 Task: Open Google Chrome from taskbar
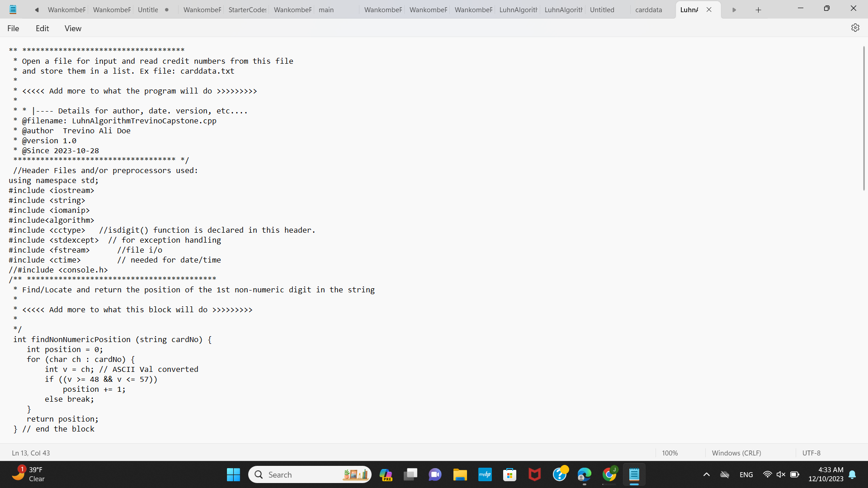tap(609, 474)
